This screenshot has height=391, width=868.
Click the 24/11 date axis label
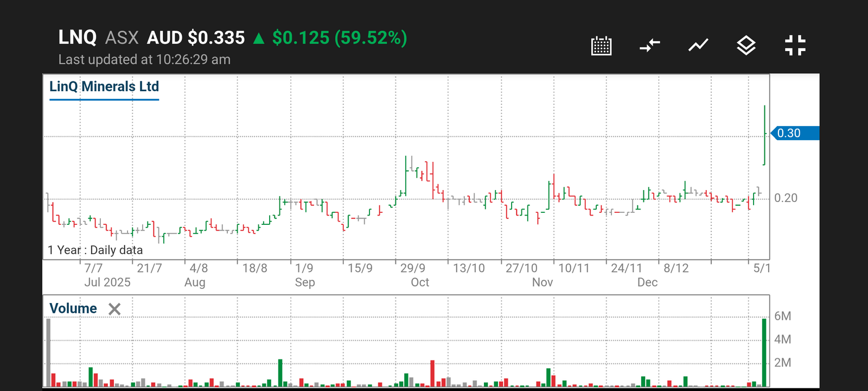tap(627, 268)
